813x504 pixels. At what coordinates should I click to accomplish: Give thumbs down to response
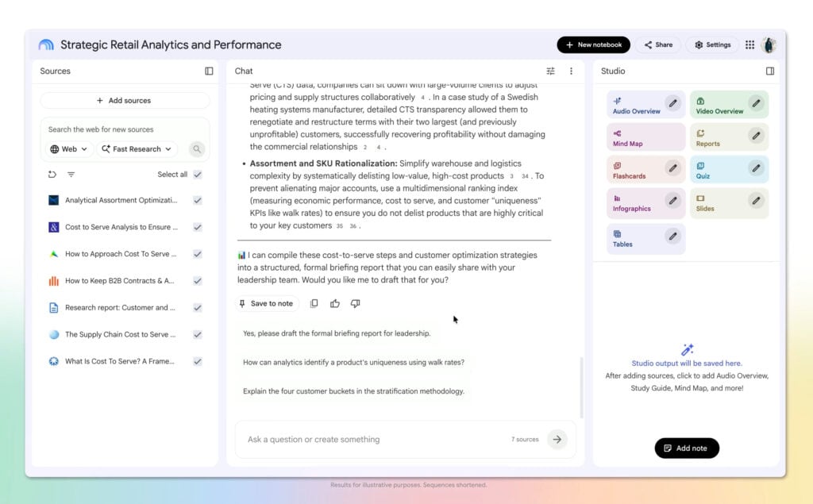pyautogui.click(x=355, y=303)
